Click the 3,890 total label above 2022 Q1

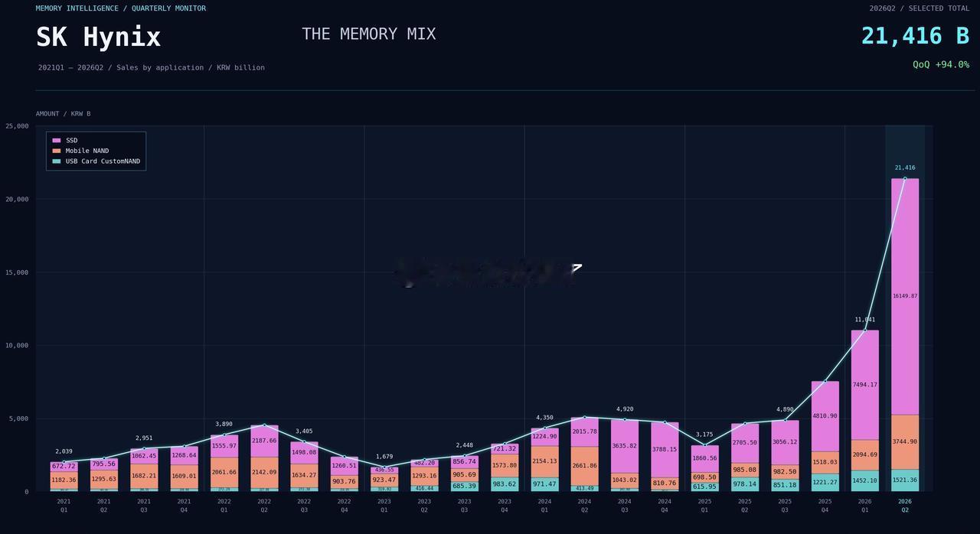224,424
